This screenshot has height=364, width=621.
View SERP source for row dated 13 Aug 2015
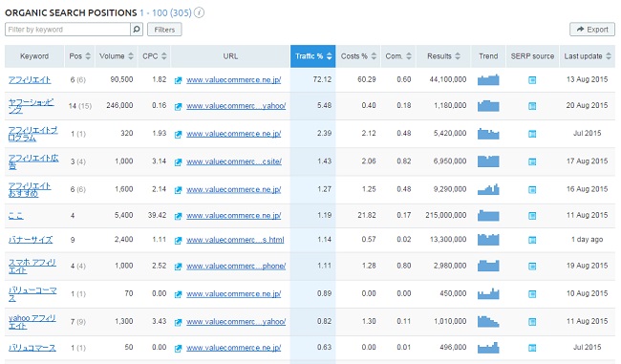tap(532, 80)
